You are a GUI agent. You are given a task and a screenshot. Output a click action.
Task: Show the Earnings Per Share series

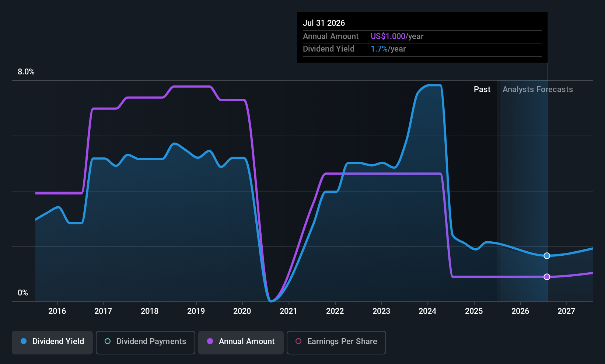coord(336,342)
